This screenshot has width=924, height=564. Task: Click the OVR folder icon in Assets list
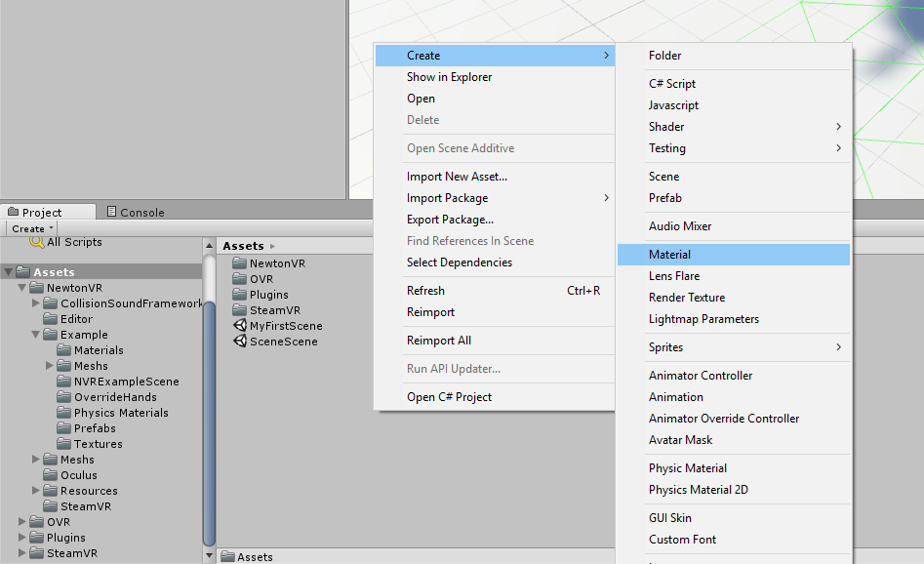(239, 278)
